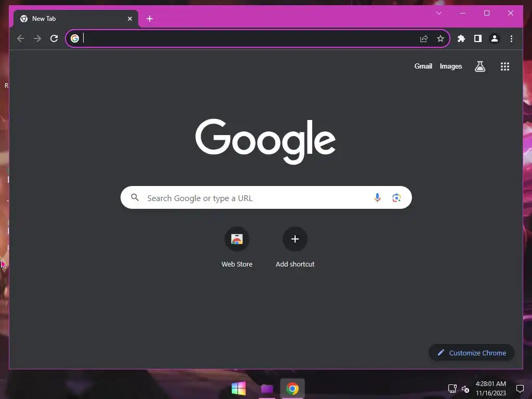Viewport: 532px width, 399px height.
Task: Click the forward navigation arrow
Action: (x=37, y=38)
